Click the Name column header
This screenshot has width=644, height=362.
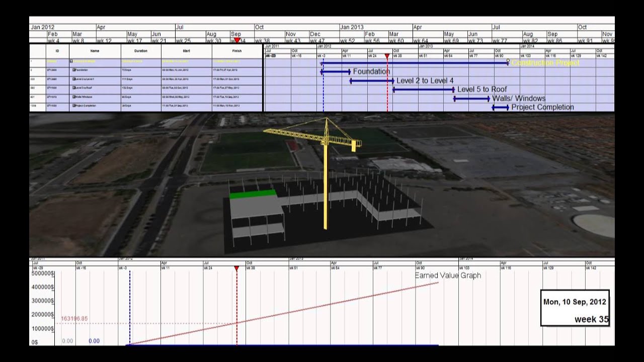click(95, 51)
